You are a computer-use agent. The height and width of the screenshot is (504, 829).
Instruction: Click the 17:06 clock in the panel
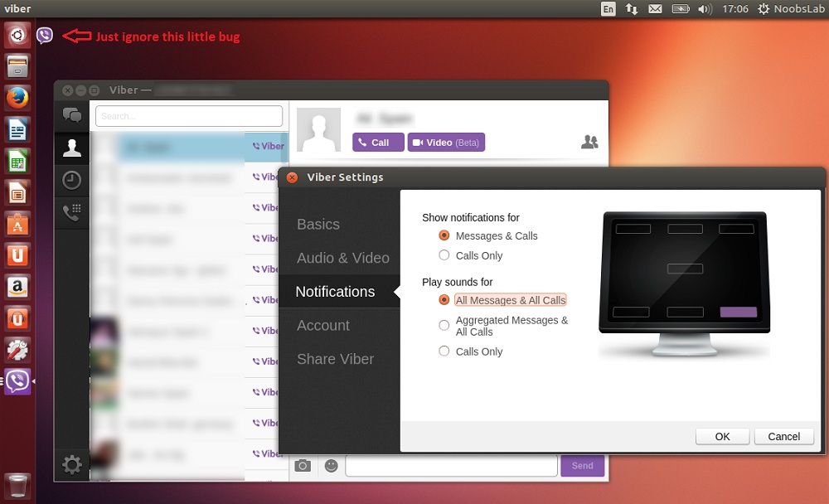pyautogui.click(x=735, y=9)
